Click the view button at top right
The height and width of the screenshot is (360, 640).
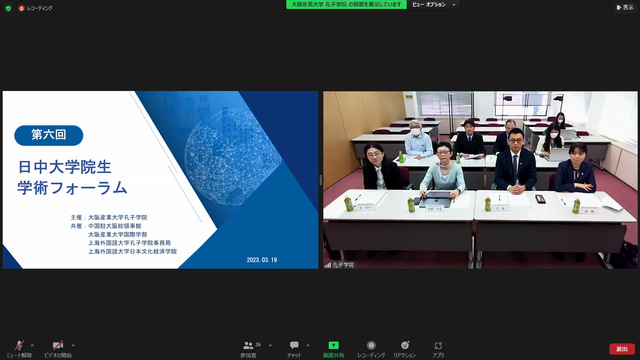tap(625, 7)
